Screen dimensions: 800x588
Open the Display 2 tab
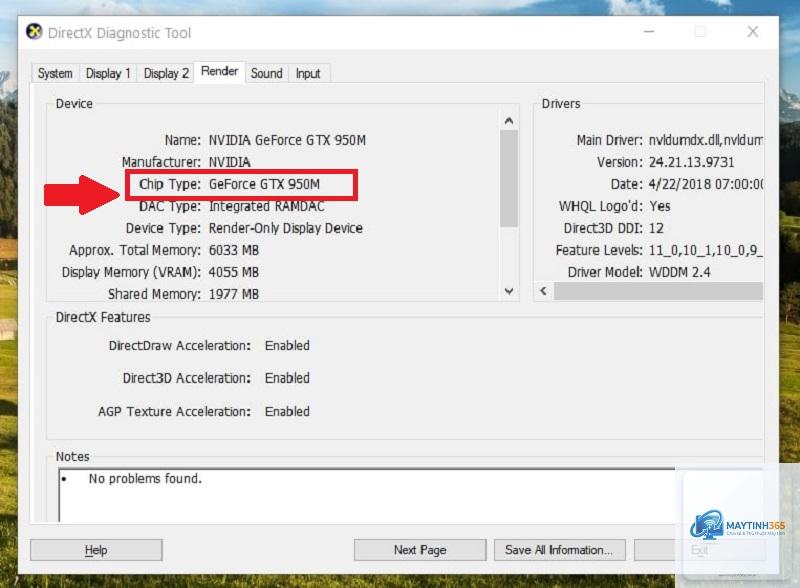click(x=166, y=74)
